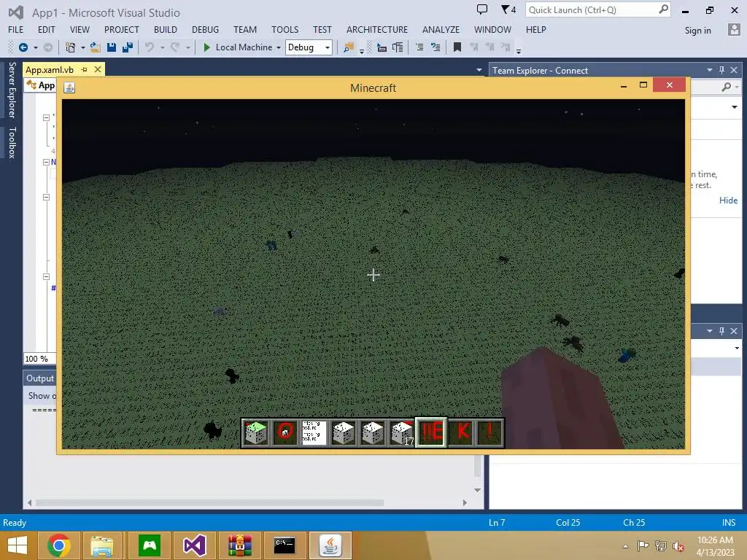This screenshot has width=747, height=560.
Task: Open the Undo history dropdown arrow
Action: [x=162, y=47]
